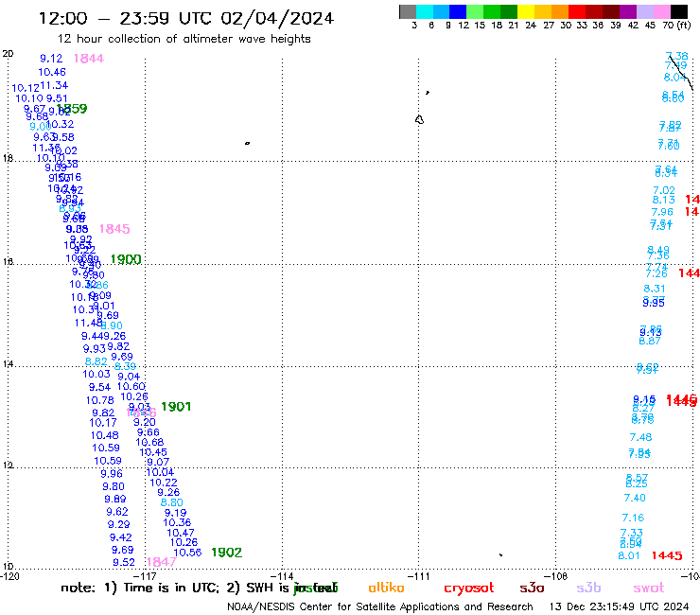Click the pink time label '1847'

click(162, 562)
